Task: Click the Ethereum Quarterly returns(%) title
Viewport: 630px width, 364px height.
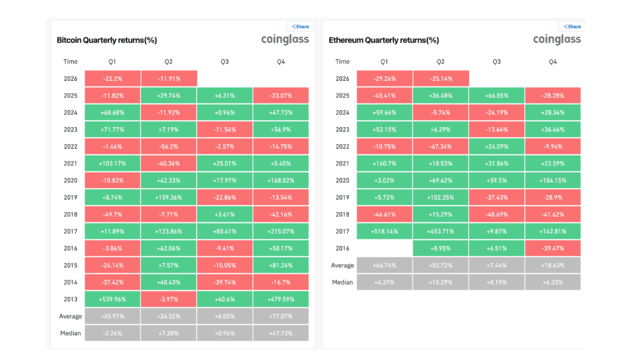Action: (x=384, y=40)
